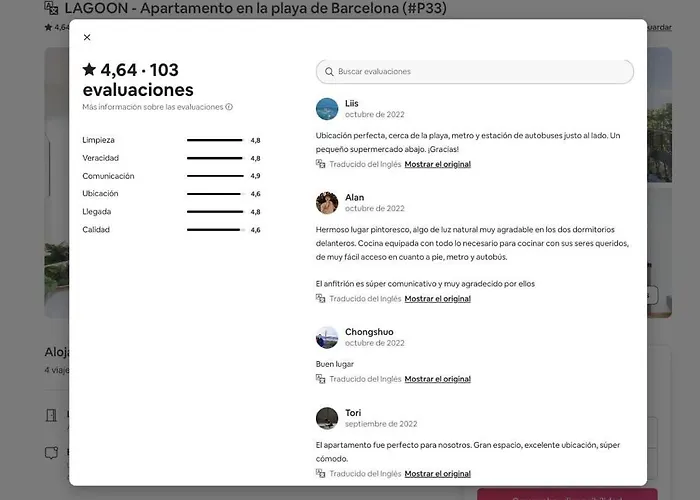The image size is (700, 500).
Task: Click the Veracidad rating label
Action: click(x=100, y=158)
